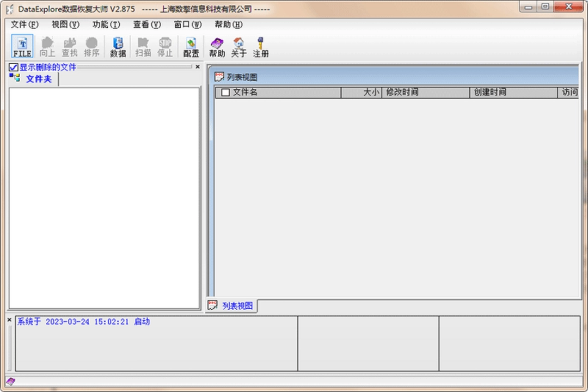This screenshot has width=588, height=392.
Task: Close the folder panel with its X
Action: pyautogui.click(x=198, y=67)
